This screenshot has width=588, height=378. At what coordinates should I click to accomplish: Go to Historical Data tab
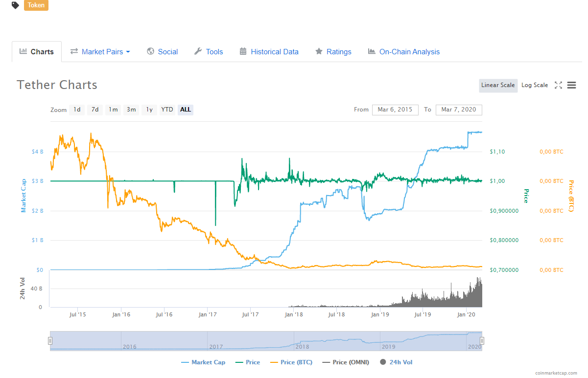[x=269, y=51]
